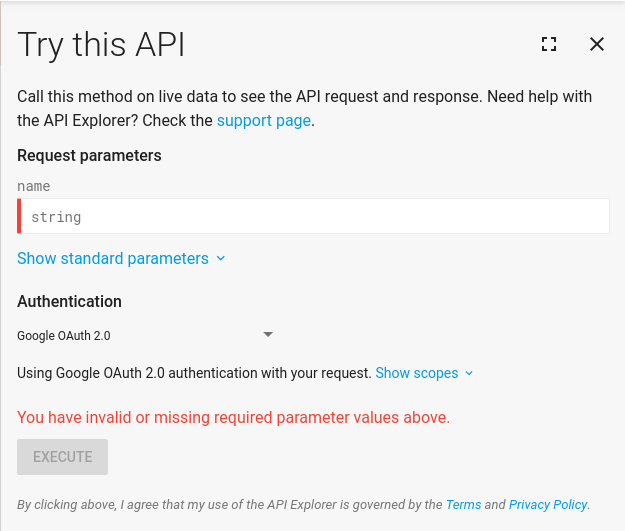This screenshot has height=531, width=625.
Task: Click the Authentication section heading
Action: pos(69,301)
